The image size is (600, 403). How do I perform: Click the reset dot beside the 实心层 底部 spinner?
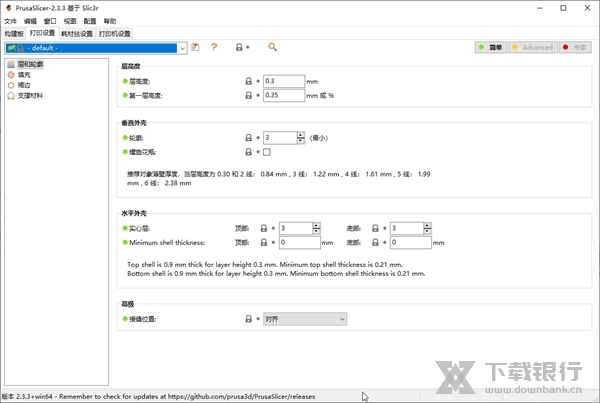[385, 228]
